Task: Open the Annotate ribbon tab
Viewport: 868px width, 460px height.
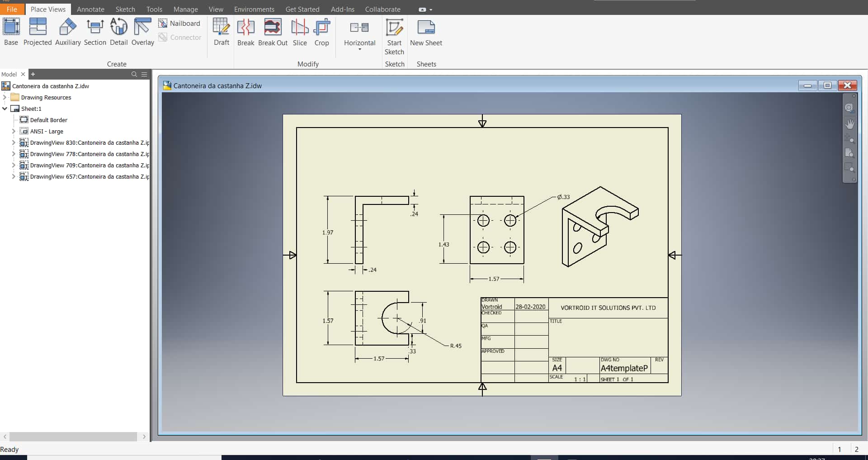Action: coord(90,9)
